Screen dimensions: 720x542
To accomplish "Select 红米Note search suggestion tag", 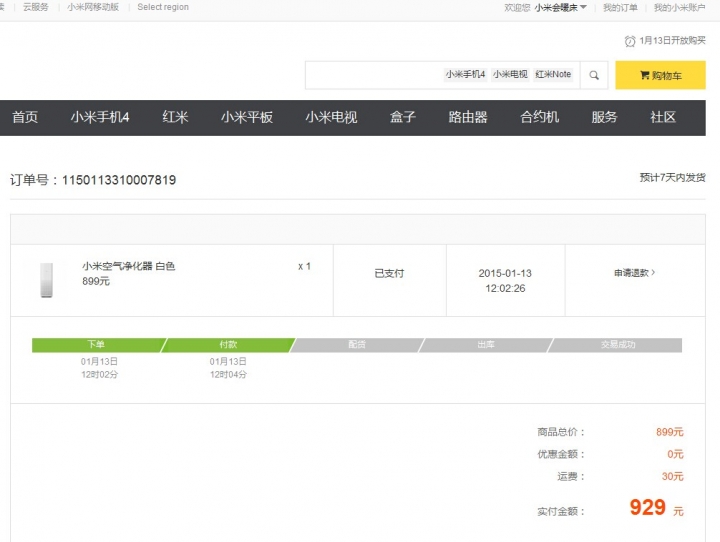I will click(553, 74).
